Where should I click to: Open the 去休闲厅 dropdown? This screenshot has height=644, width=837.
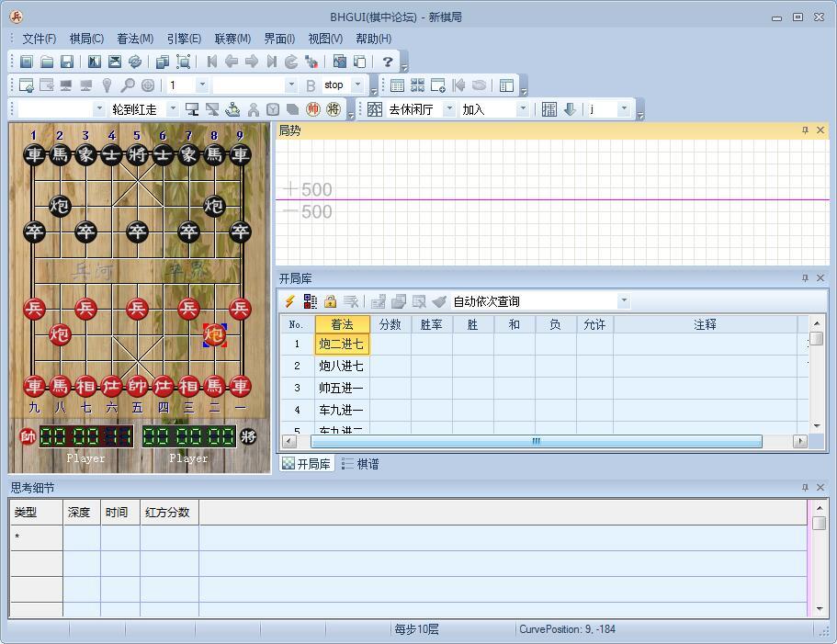[449, 109]
